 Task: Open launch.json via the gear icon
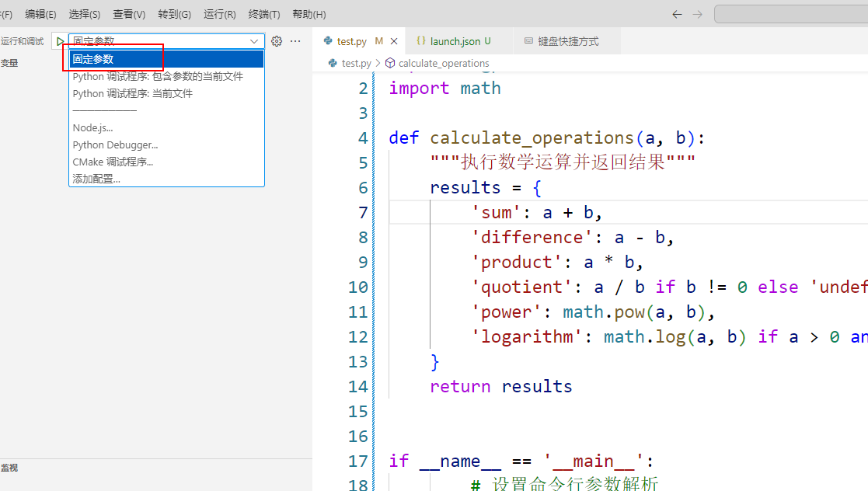pyautogui.click(x=277, y=41)
